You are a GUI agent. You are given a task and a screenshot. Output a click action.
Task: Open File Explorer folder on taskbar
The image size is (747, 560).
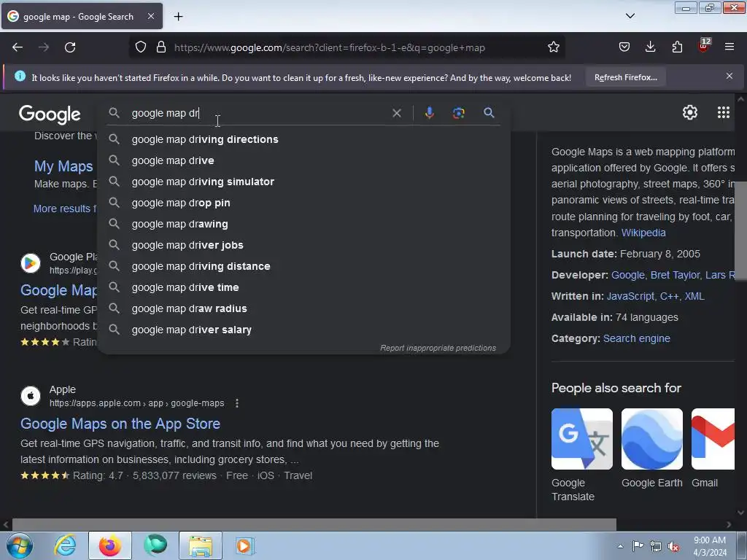pos(201,545)
